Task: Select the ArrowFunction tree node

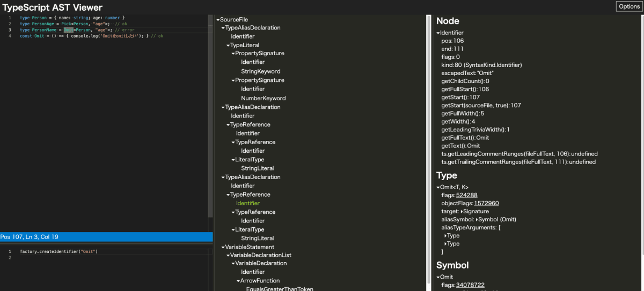Action: tap(260, 280)
